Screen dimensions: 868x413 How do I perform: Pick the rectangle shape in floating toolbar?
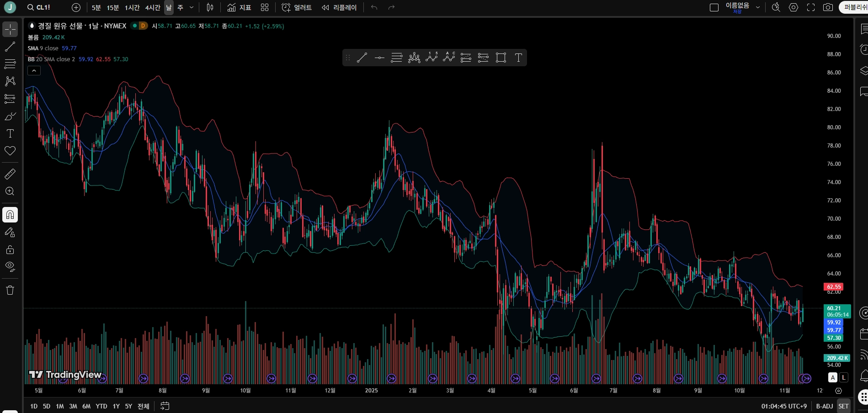(x=501, y=58)
